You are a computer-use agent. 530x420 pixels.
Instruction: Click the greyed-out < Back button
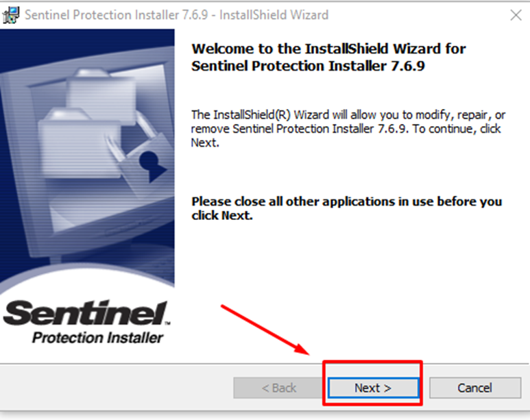278,388
